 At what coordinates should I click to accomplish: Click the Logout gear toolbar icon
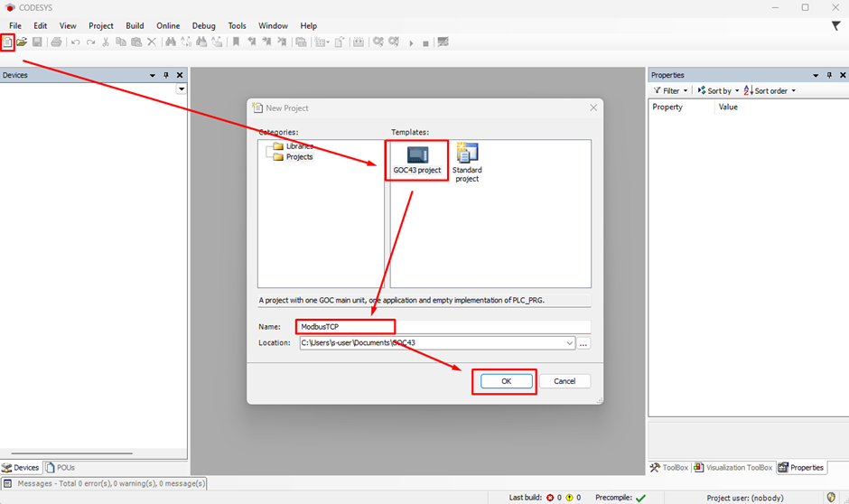[x=394, y=42]
